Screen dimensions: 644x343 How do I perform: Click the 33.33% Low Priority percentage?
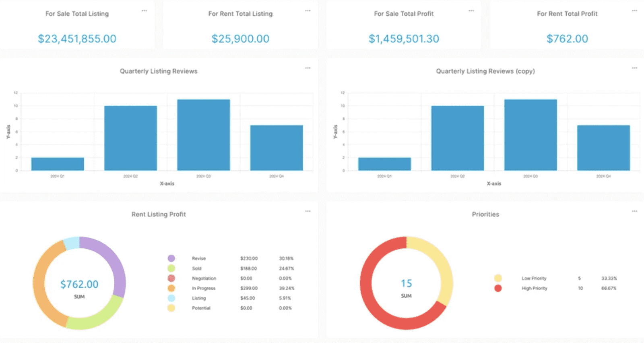point(609,279)
